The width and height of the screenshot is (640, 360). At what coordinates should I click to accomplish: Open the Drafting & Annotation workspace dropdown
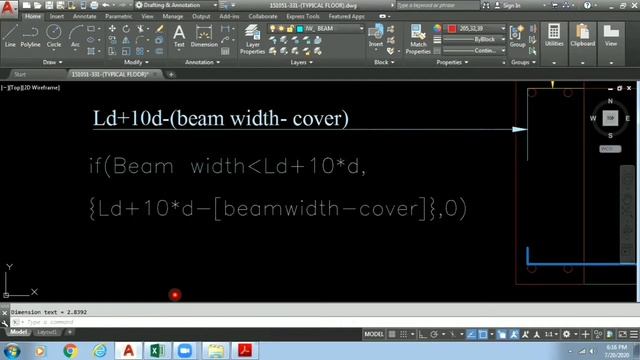(x=176, y=5)
